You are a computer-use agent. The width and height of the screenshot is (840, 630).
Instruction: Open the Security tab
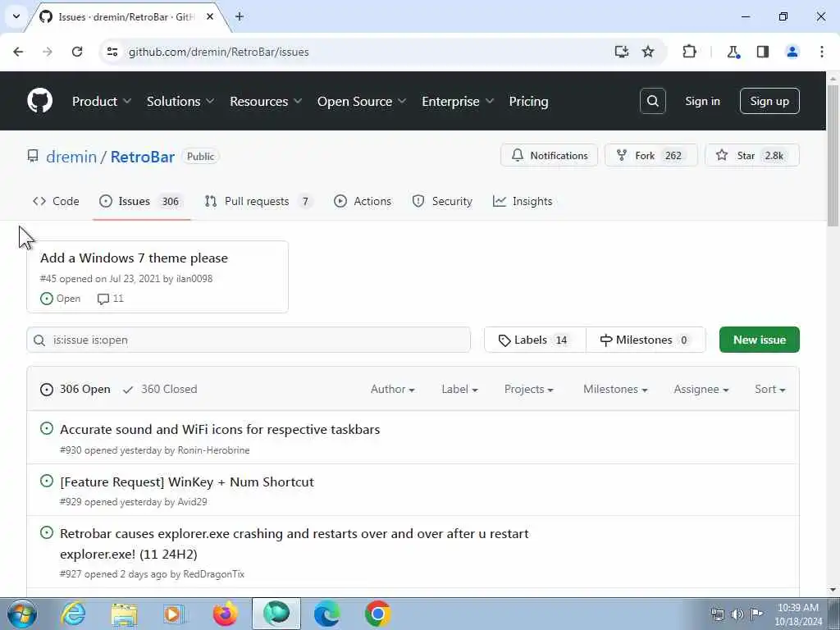(x=442, y=202)
